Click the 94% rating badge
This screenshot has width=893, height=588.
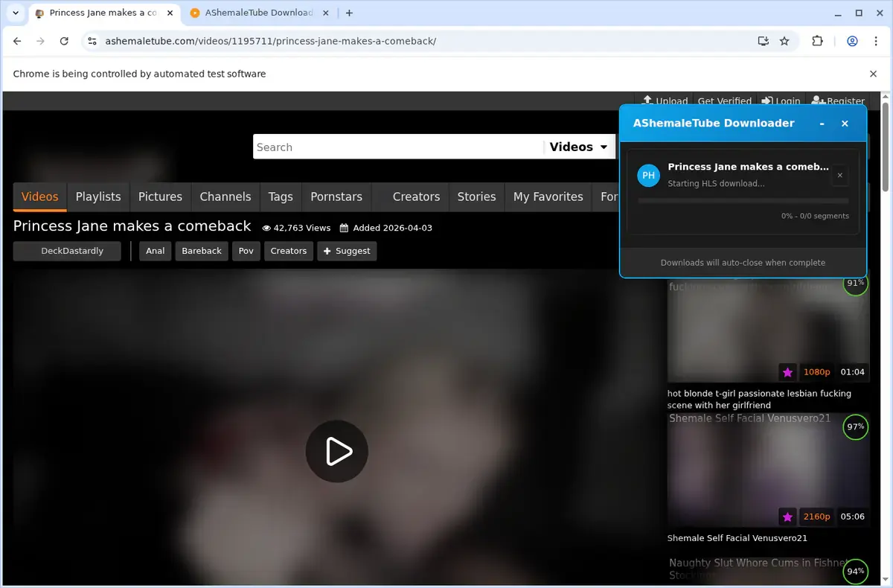[x=856, y=572]
